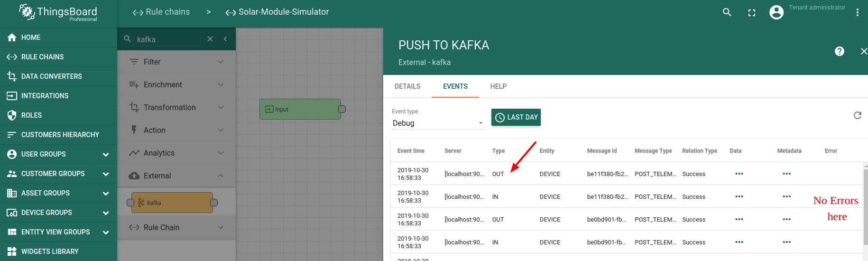The width and height of the screenshot is (868, 261).
Task: Open Data for first OUT be11f380 event
Action: [x=739, y=174]
